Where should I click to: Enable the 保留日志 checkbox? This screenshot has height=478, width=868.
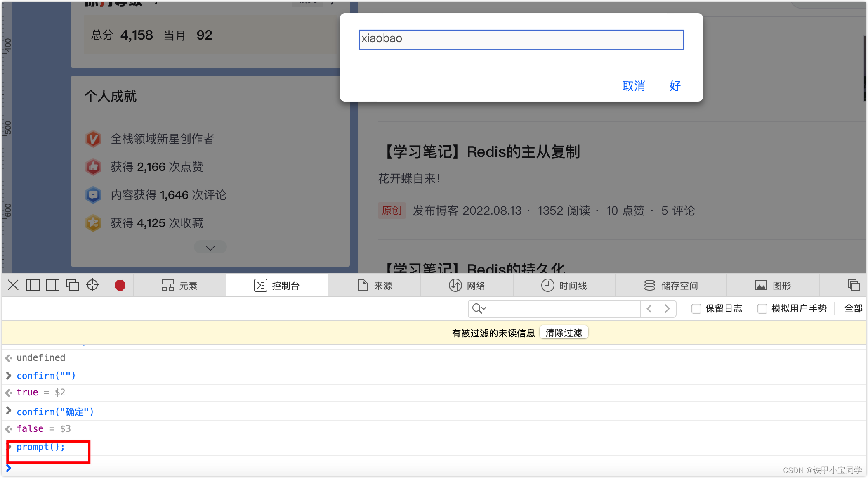(x=696, y=308)
